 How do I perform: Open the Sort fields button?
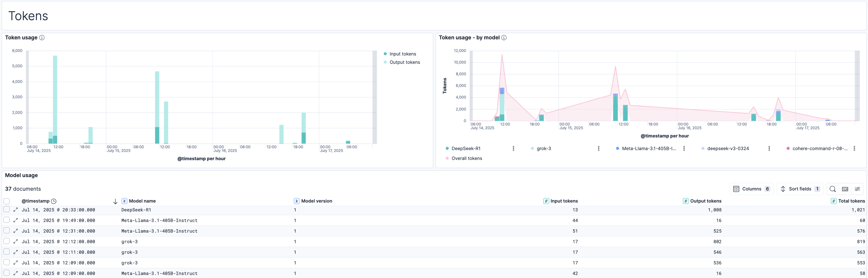tap(800, 189)
